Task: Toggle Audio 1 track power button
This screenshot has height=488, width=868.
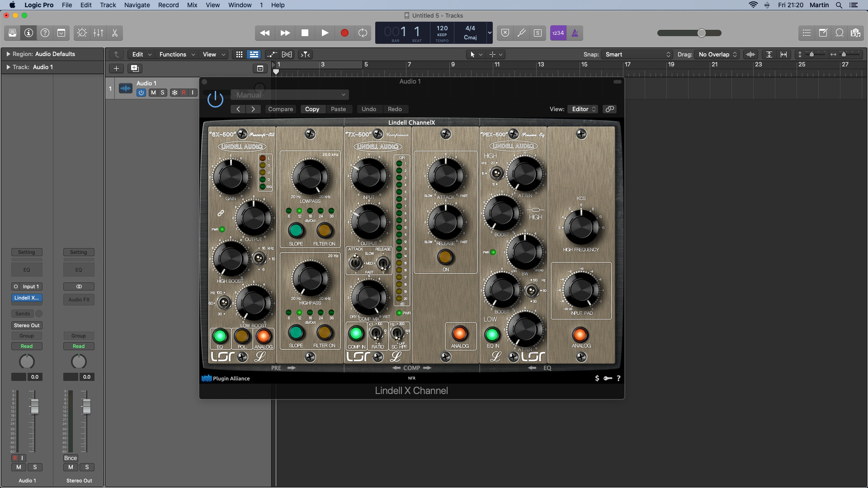Action: click(141, 93)
